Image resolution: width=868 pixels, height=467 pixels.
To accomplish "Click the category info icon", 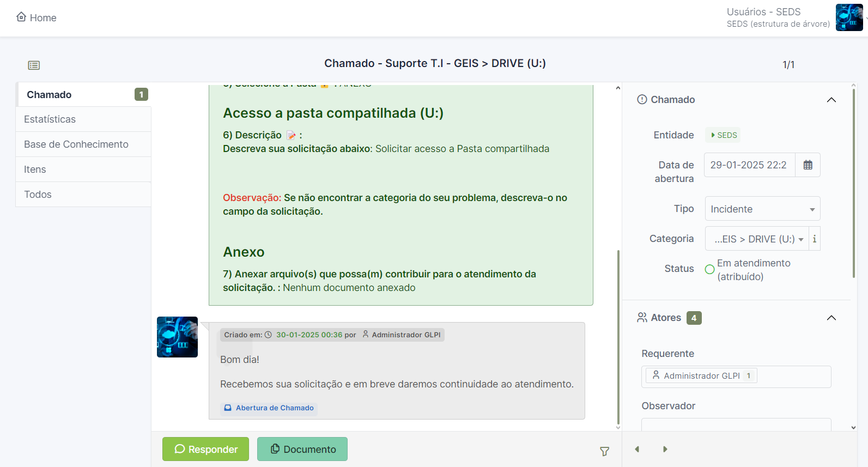I will point(815,239).
